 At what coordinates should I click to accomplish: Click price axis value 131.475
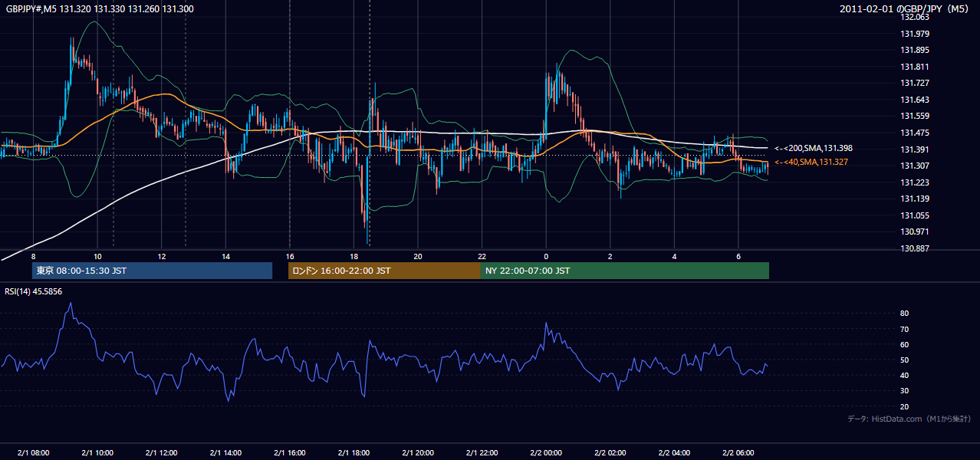tap(915, 133)
